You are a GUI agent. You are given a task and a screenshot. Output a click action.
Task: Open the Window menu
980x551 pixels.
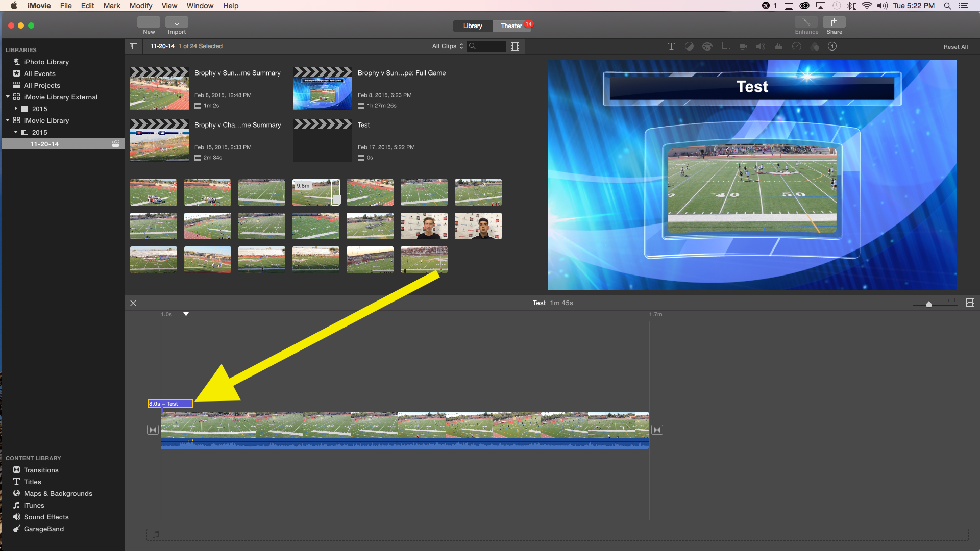pyautogui.click(x=200, y=6)
